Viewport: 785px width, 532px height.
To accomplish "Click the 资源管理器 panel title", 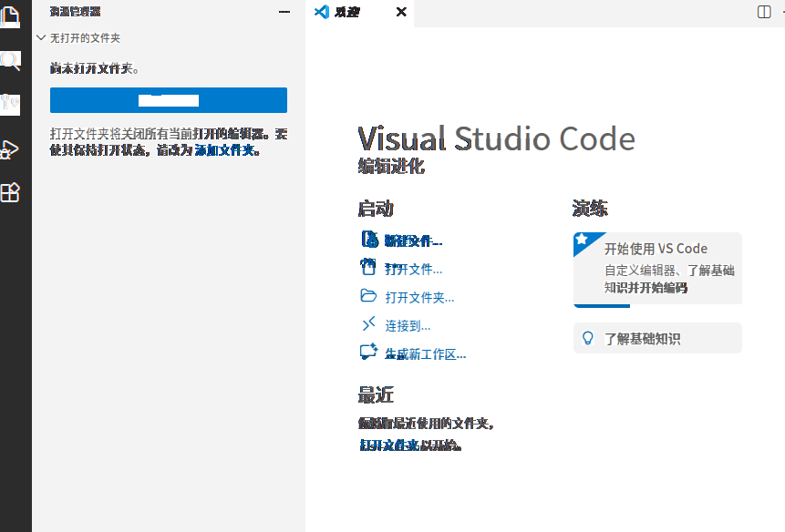I will (75, 12).
